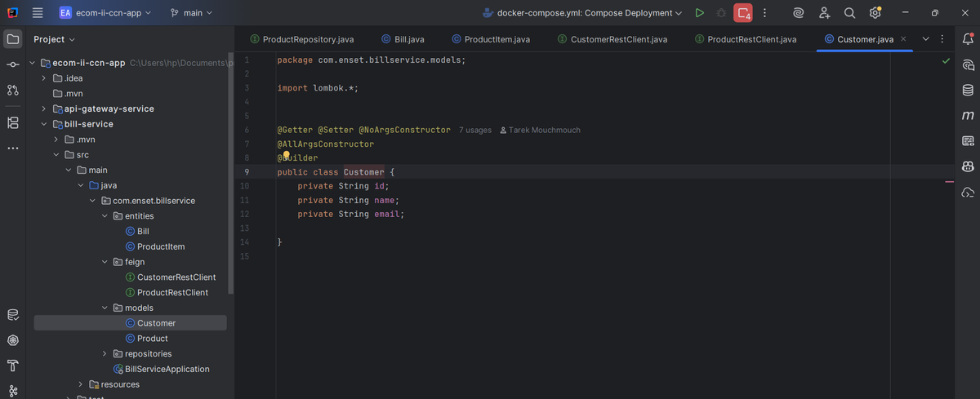Show hidden editor tabs chevron

925,39
